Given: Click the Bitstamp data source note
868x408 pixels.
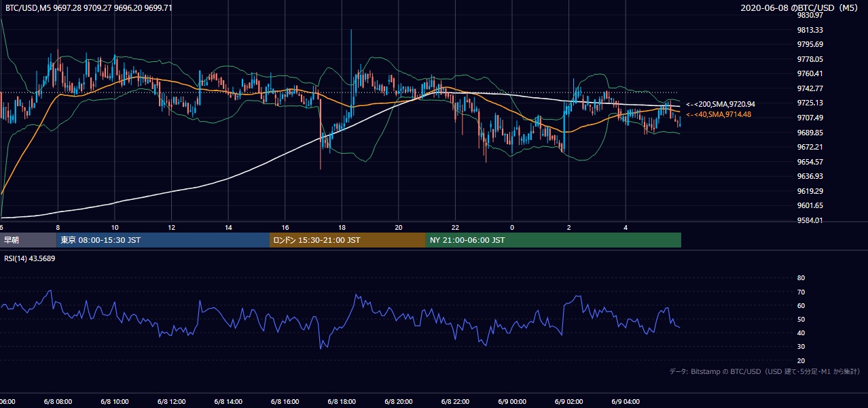Looking at the screenshot, I should click(765, 371).
